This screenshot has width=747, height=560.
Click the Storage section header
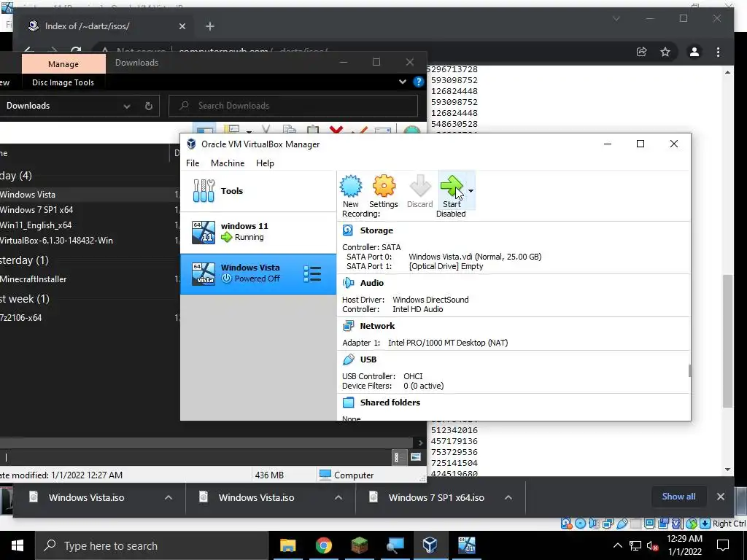(376, 230)
